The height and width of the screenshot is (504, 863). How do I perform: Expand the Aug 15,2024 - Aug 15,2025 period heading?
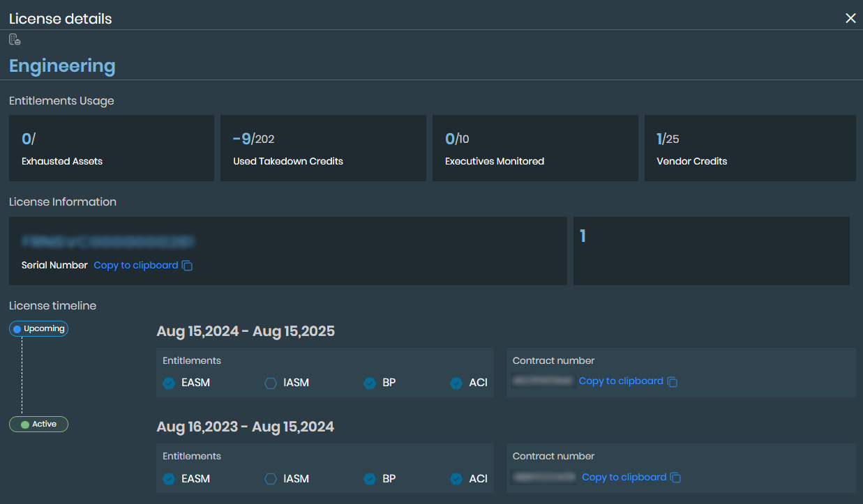(246, 331)
